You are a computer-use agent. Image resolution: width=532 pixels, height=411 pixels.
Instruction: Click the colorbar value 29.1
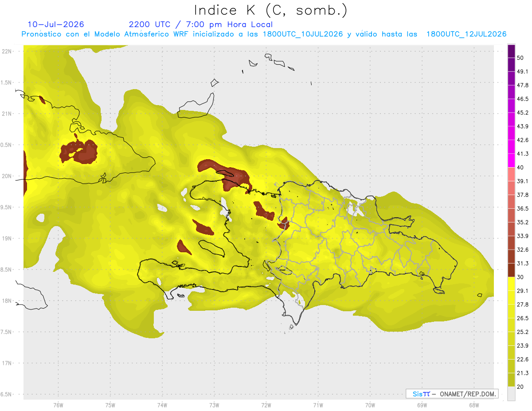tap(523, 290)
